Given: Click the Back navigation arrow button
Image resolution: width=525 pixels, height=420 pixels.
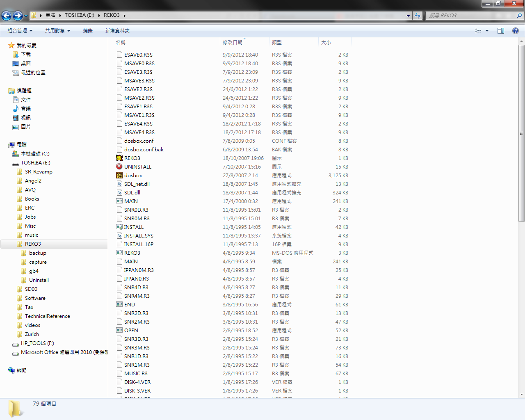Looking at the screenshot, I should point(7,16).
